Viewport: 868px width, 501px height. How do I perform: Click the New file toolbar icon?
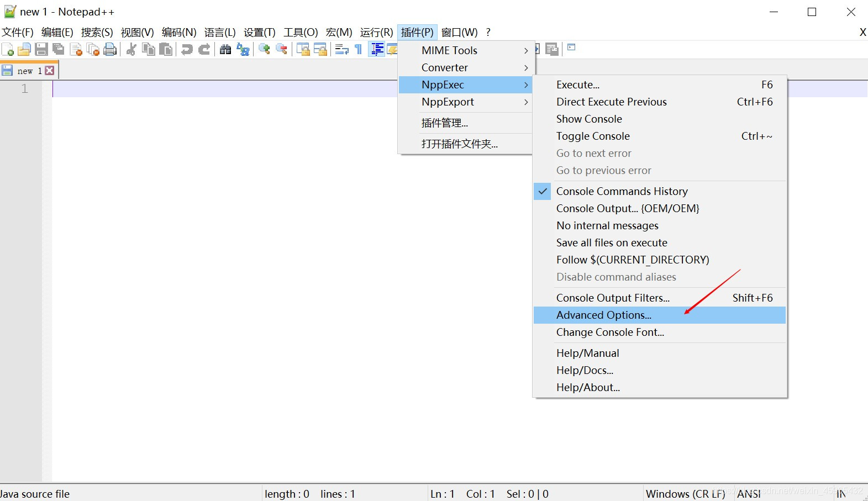click(8, 49)
